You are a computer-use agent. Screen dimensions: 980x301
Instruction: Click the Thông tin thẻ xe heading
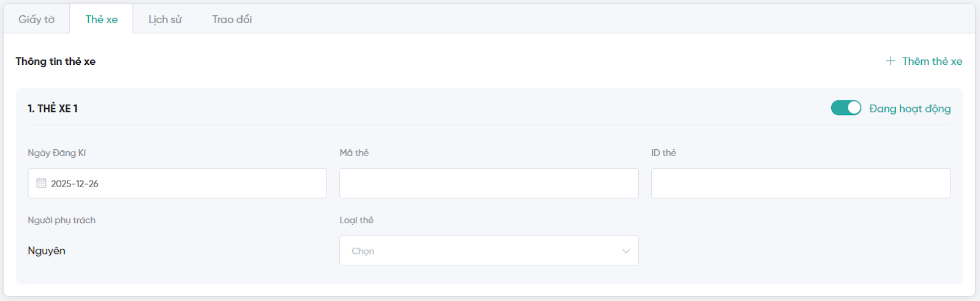pyautogui.click(x=56, y=61)
